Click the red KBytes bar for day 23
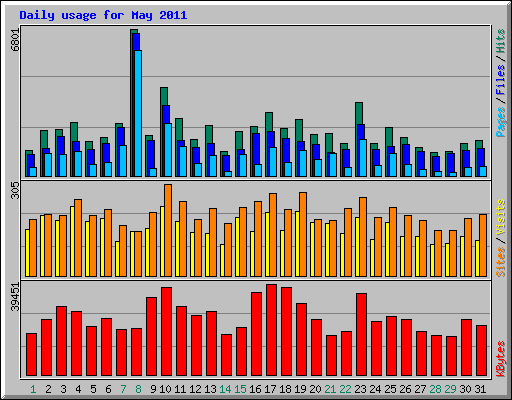Screen dimensions: 512x400 pyautogui.click(x=361, y=335)
